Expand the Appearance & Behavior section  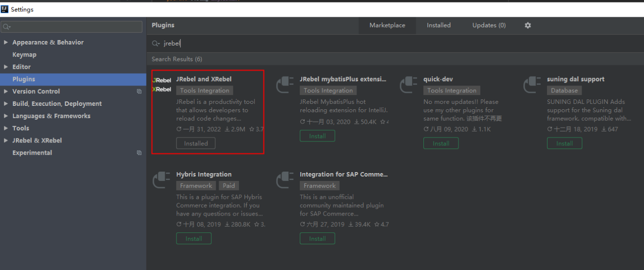pos(6,43)
